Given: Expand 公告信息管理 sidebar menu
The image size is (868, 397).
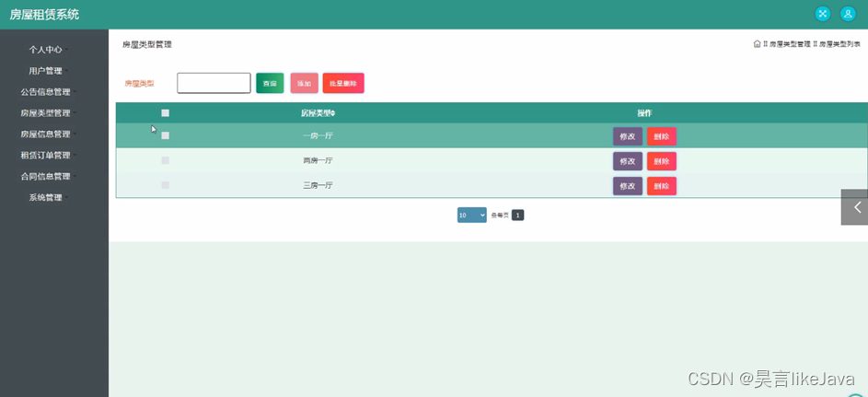Looking at the screenshot, I should pyautogui.click(x=45, y=92).
